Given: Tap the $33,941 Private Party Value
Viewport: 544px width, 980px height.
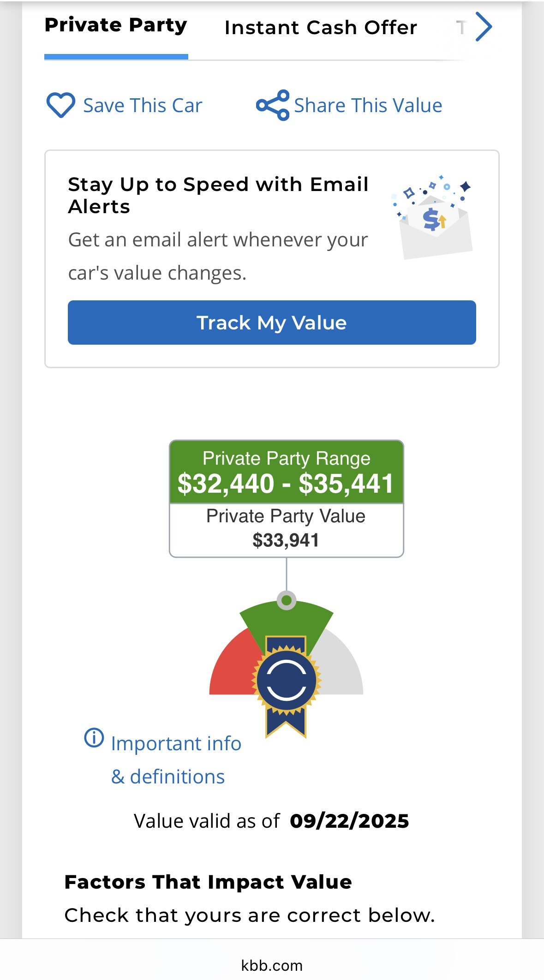Looking at the screenshot, I should click(x=286, y=540).
